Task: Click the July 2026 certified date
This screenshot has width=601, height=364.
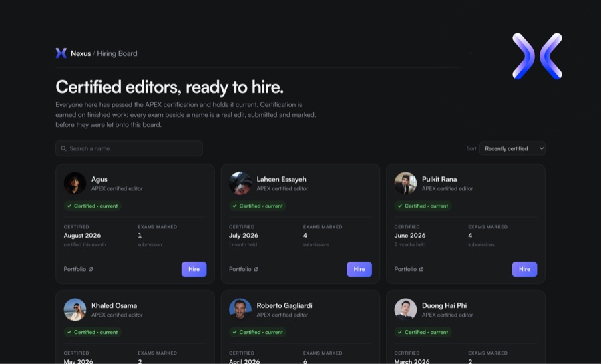Action: [x=243, y=236]
